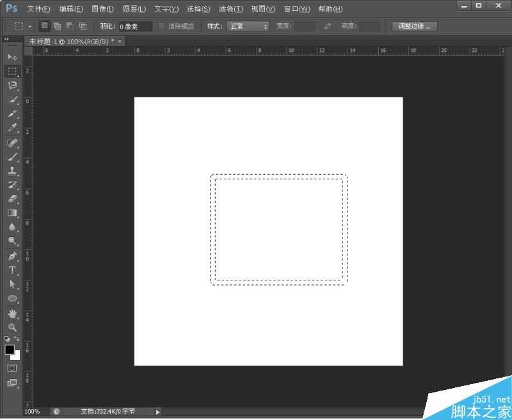The image size is (512, 420).
Task: Choose the Horizontal Type tool
Action: click(12, 270)
